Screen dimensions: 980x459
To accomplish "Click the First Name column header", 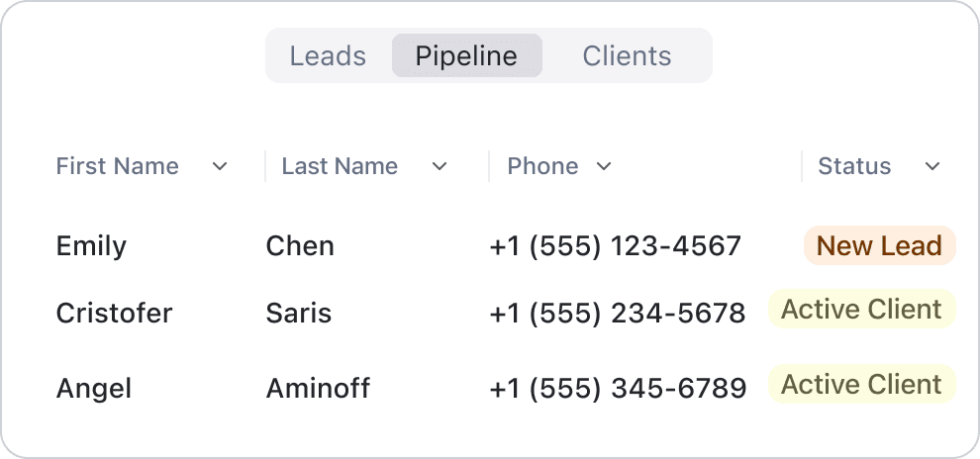I will pos(117,166).
